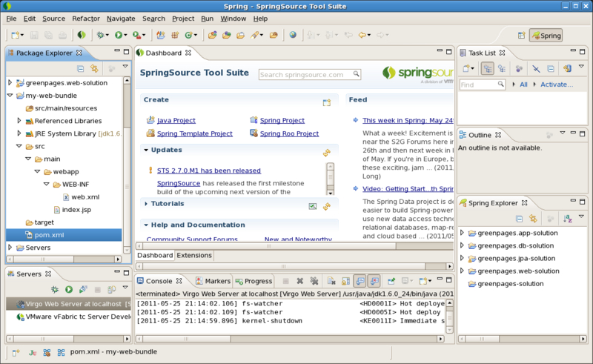
Task: Open the web browser globe icon
Action: (x=293, y=35)
